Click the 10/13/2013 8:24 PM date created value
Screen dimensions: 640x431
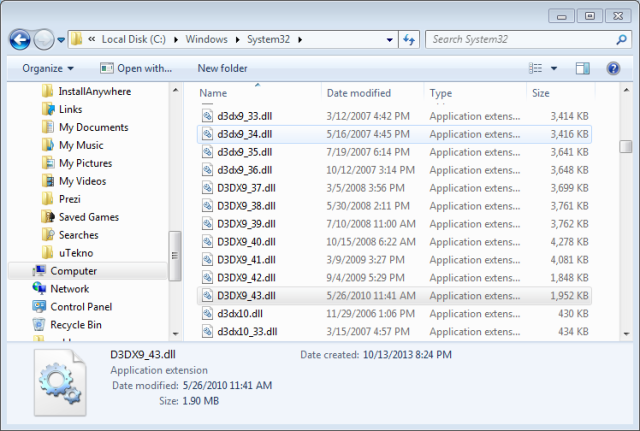click(407, 355)
